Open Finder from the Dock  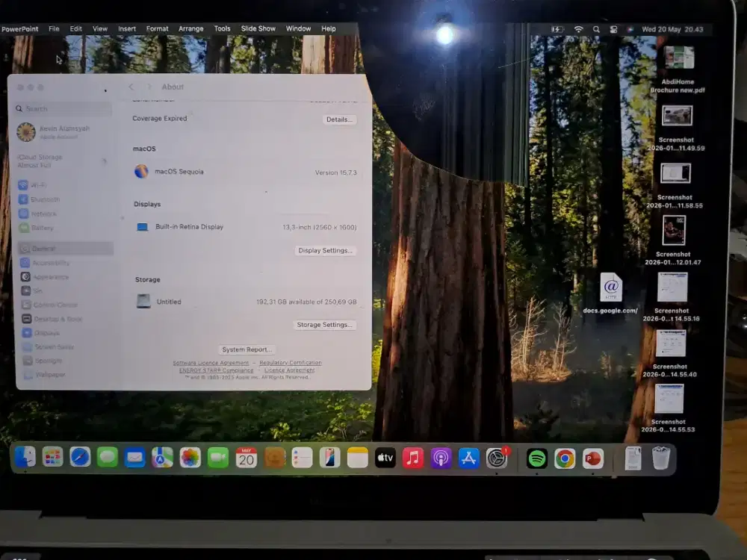point(25,458)
